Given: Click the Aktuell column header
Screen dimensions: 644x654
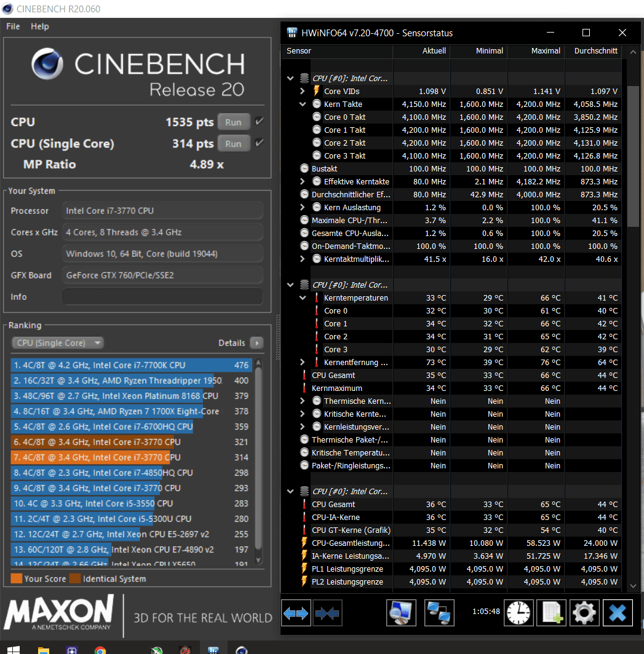Looking at the screenshot, I should point(421,51).
